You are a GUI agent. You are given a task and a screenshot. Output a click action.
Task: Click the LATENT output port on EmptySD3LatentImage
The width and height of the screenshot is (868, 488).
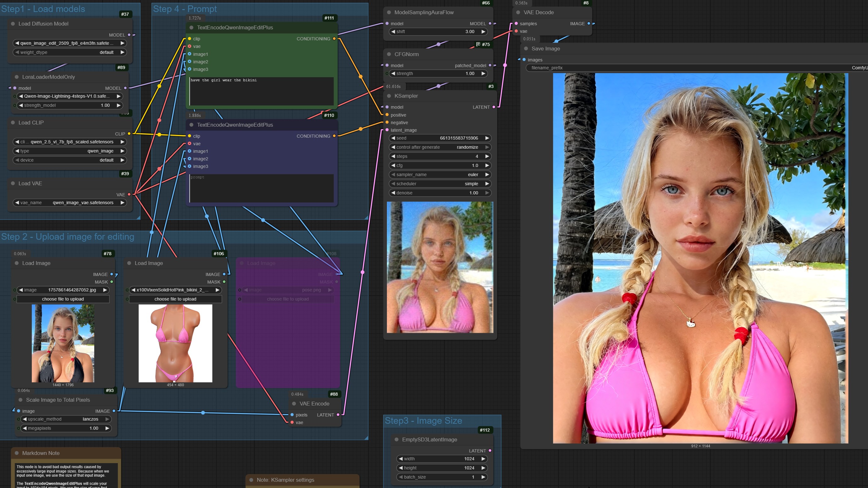click(x=490, y=451)
